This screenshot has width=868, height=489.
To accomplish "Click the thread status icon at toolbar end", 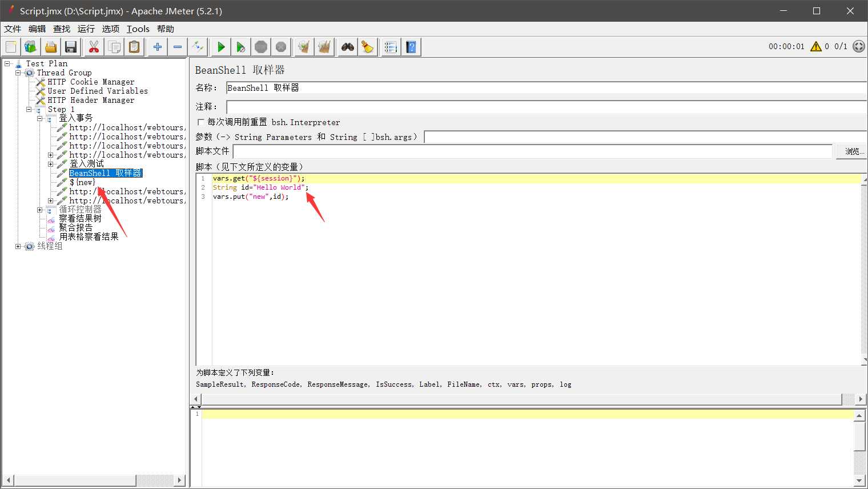I will (859, 46).
